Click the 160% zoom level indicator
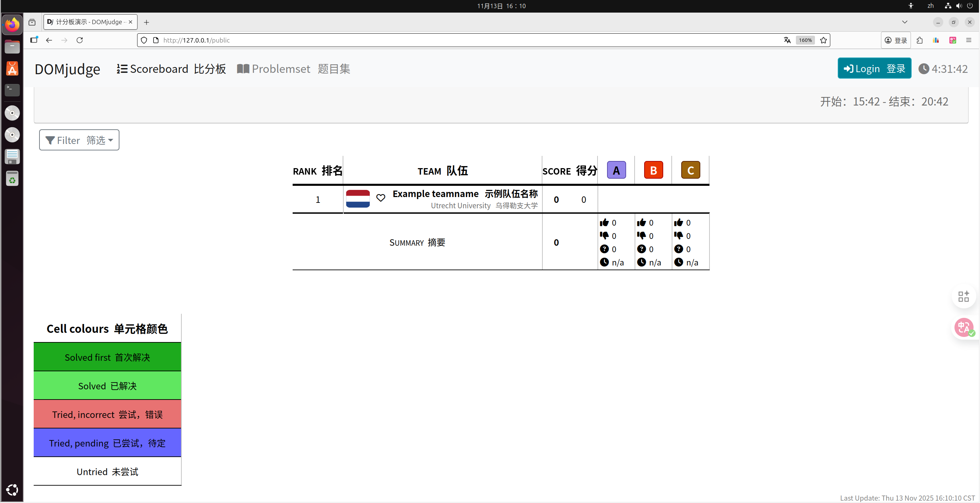 click(805, 40)
